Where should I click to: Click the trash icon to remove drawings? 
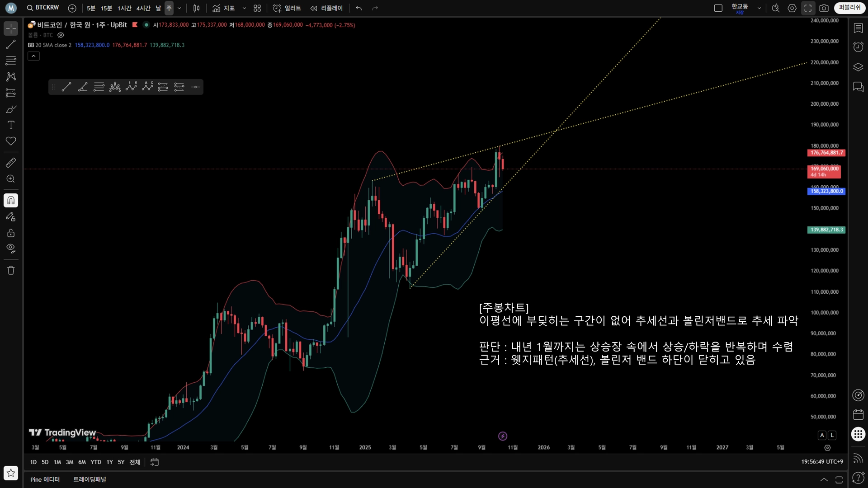[x=11, y=271]
